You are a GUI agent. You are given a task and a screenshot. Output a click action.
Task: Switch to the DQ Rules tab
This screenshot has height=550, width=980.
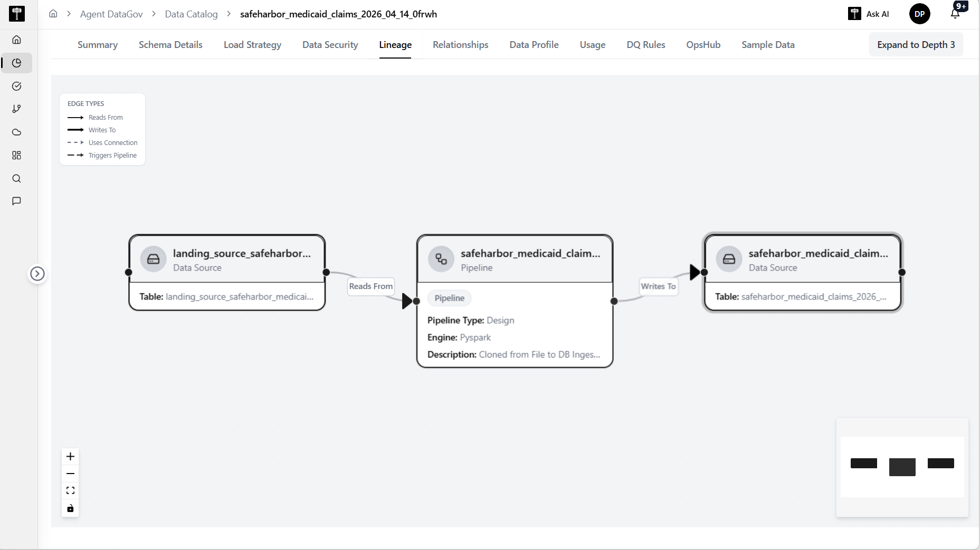click(x=646, y=45)
